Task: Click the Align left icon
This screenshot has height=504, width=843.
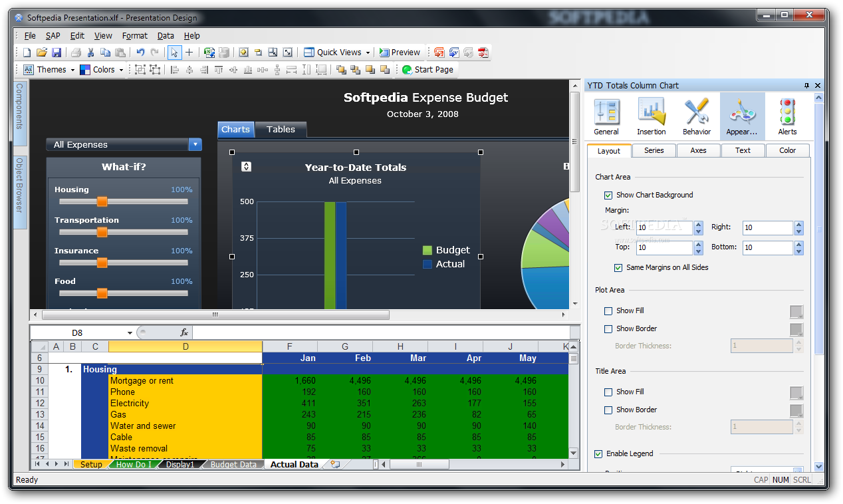Action: pos(175,70)
